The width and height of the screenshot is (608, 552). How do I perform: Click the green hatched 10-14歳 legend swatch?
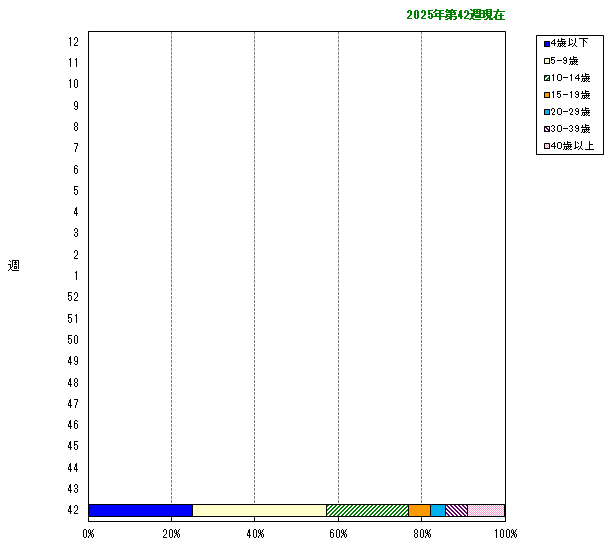[x=547, y=78]
